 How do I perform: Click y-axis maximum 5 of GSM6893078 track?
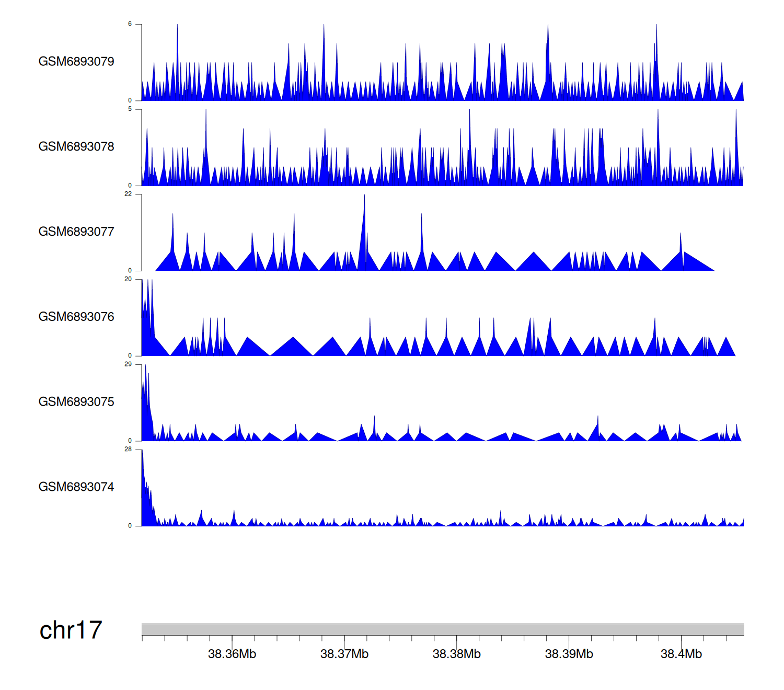130,109
